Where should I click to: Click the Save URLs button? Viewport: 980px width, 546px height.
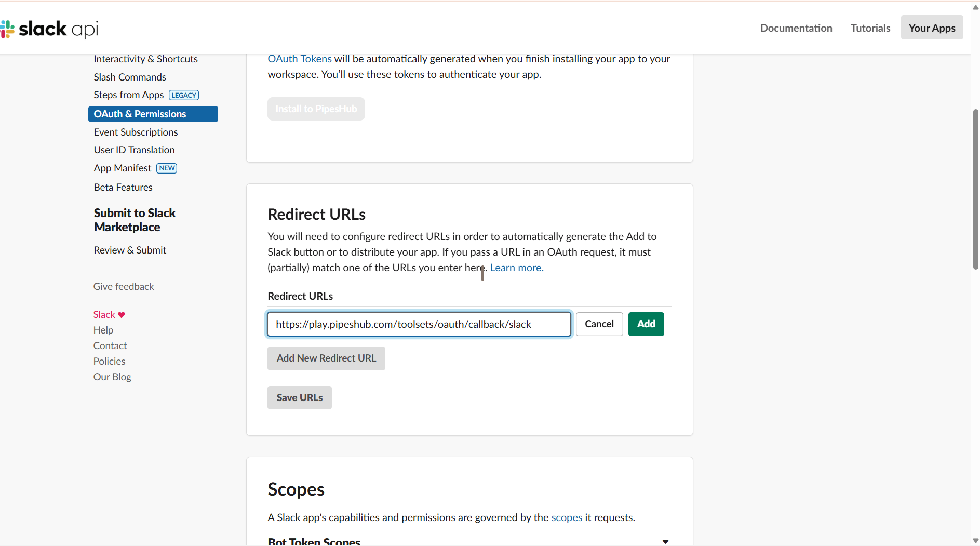click(x=299, y=397)
